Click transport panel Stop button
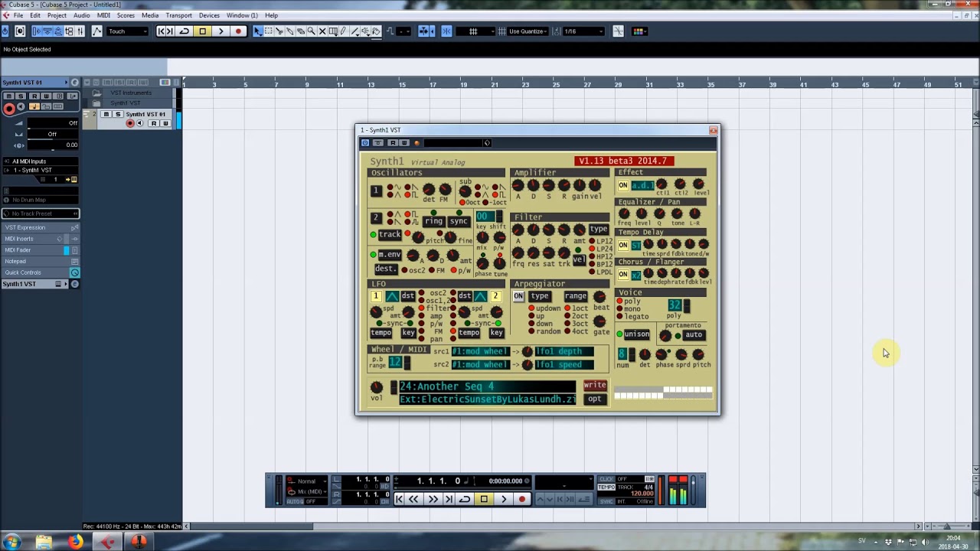The height and width of the screenshot is (551, 980). point(484,499)
